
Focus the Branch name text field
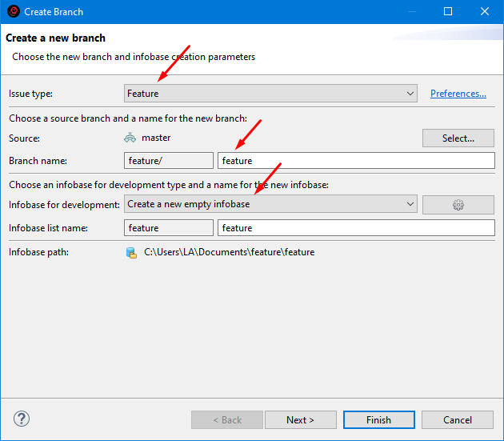tap(356, 161)
